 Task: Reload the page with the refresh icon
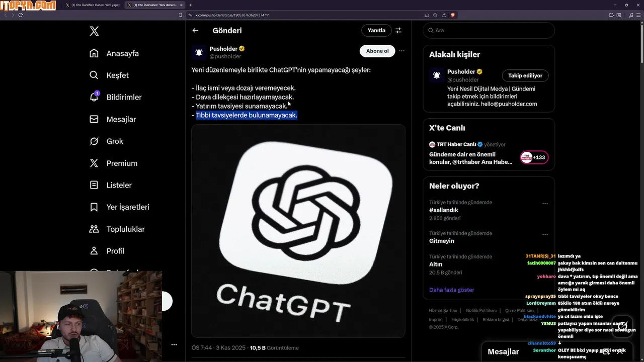[x=21, y=15]
